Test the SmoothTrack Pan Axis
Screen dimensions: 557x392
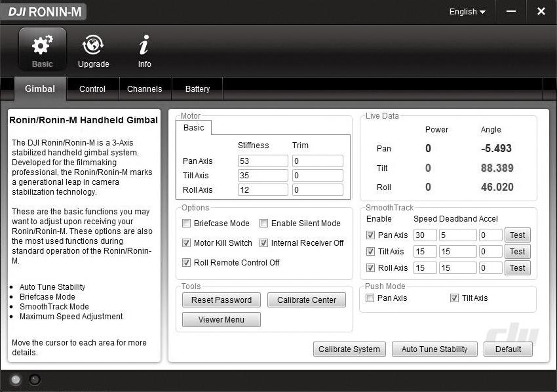518,235
